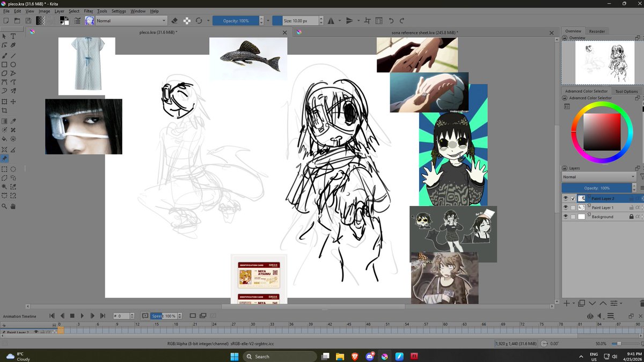This screenshot has width=644, height=362.
Task: Open the layer properties dropdown in Layers footer
Action: (613, 303)
